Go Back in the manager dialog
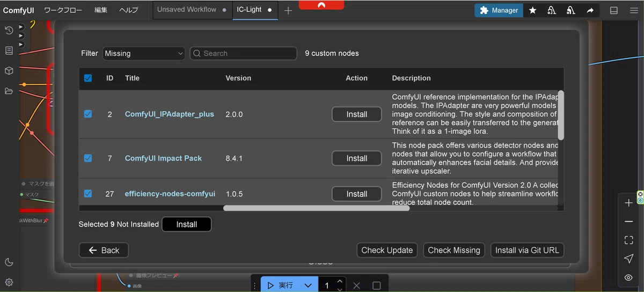Screen dimensions: 644x292 point(104,250)
